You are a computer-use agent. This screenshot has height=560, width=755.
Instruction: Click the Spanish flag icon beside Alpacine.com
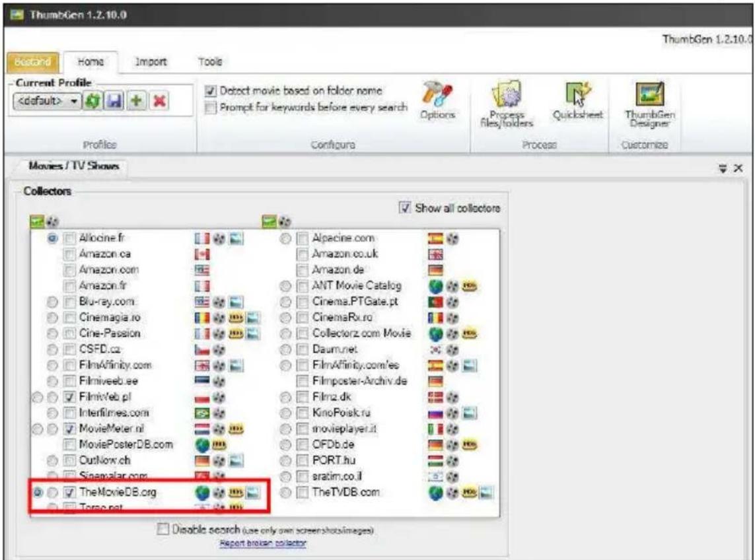(x=435, y=238)
